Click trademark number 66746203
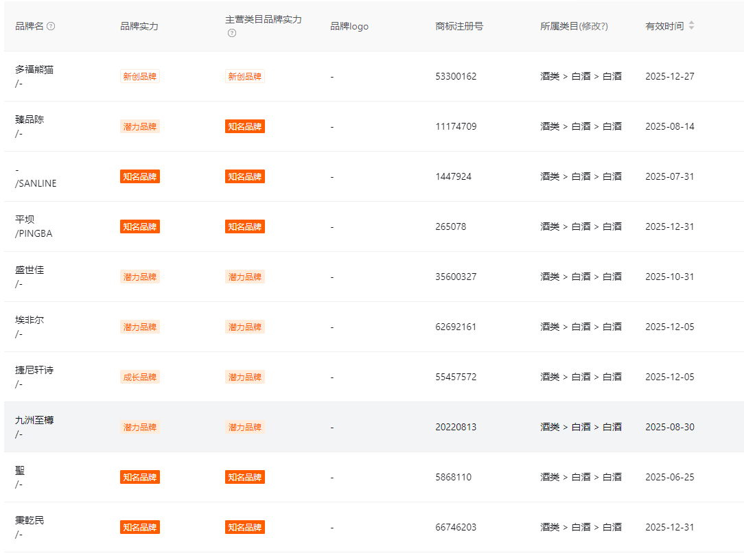The width and height of the screenshot is (744, 560). [456, 527]
